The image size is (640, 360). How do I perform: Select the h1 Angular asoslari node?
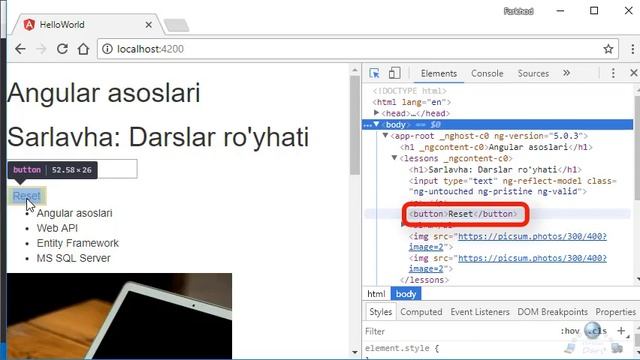496,147
